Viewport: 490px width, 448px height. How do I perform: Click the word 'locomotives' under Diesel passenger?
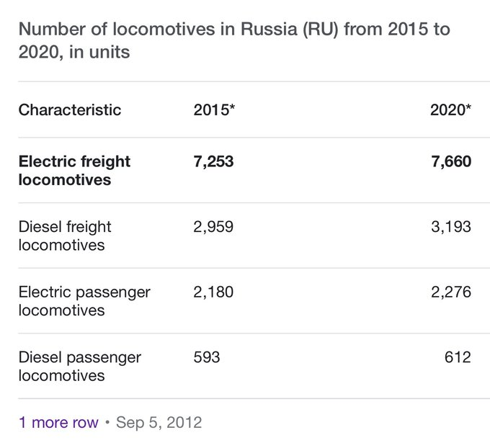61,376
